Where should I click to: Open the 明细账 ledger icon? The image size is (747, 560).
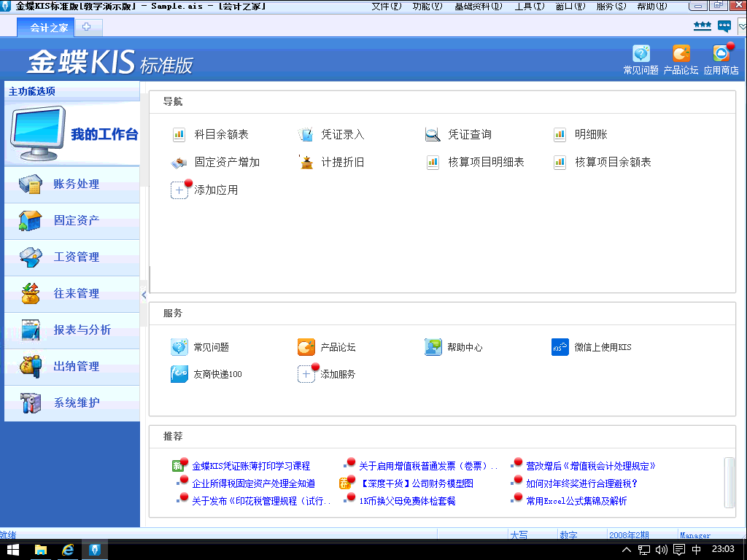coord(560,135)
